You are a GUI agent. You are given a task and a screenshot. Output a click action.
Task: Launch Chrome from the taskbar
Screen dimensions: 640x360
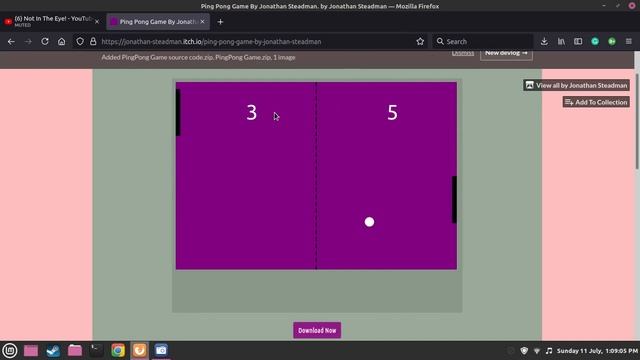pyautogui.click(x=118, y=350)
